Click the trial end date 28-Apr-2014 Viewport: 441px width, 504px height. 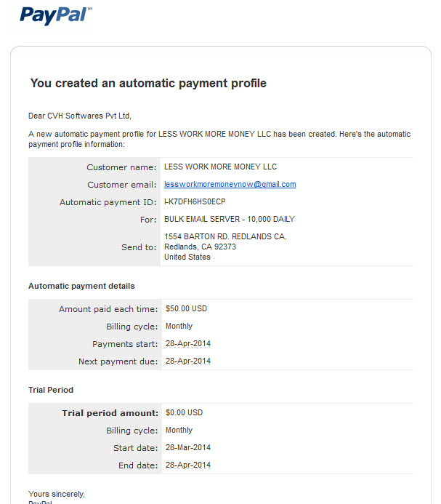(188, 465)
